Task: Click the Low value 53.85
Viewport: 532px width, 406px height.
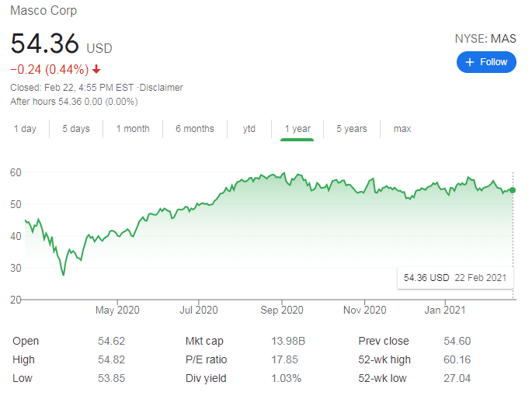Action: click(111, 378)
